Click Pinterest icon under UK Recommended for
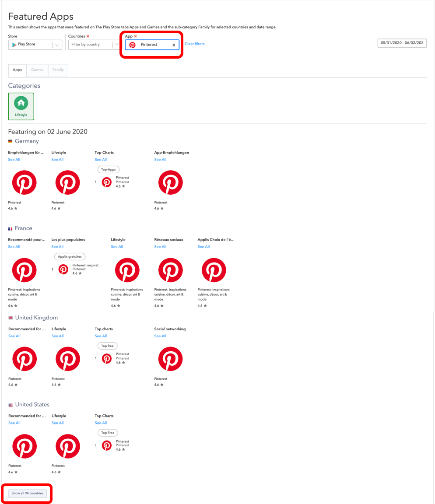Screen dimensions: 435x504 coord(25,359)
